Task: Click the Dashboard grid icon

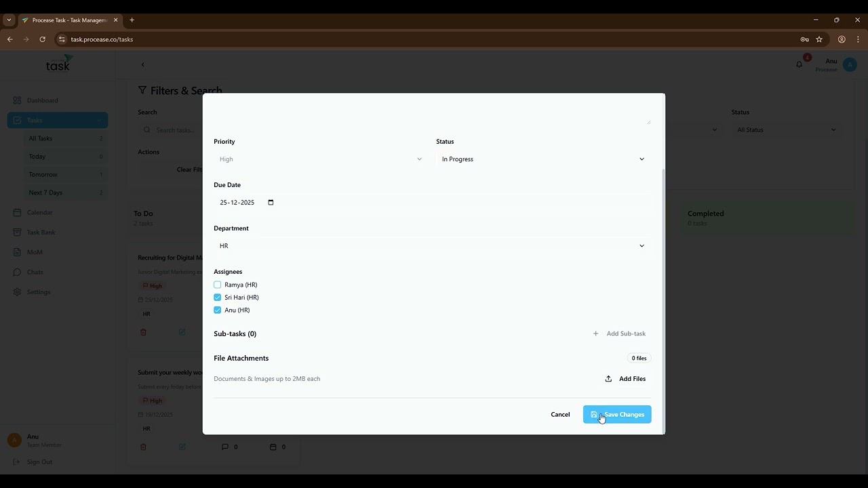Action: tap(17, 100)
